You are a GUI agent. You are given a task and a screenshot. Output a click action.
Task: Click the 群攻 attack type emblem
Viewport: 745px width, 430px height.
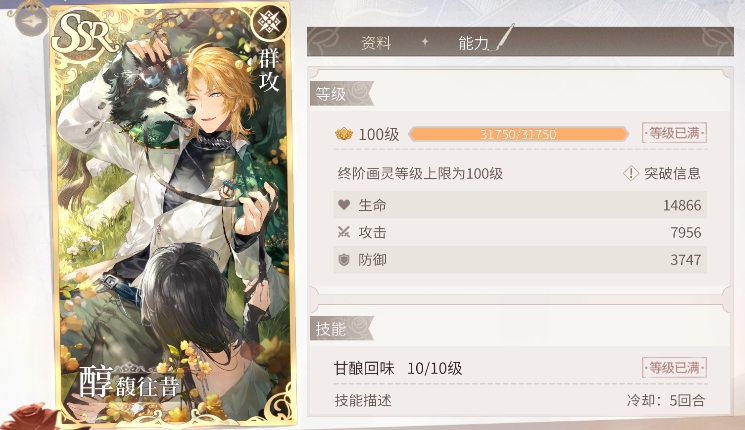(269, 23)
